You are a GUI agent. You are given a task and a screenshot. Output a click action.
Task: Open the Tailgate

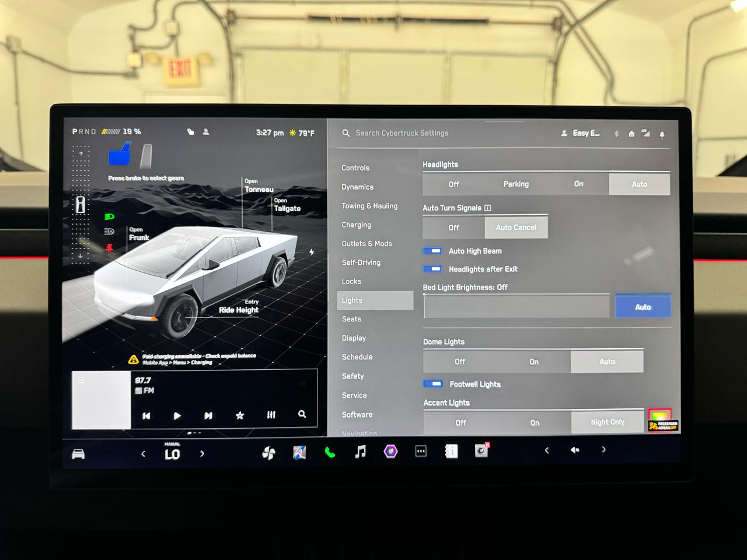(287, 205)
